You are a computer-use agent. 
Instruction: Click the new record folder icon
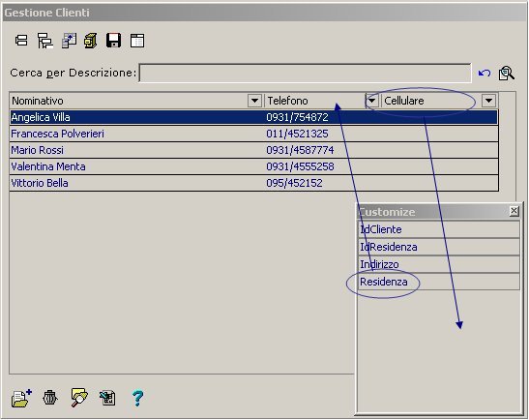tap(21, 398)
